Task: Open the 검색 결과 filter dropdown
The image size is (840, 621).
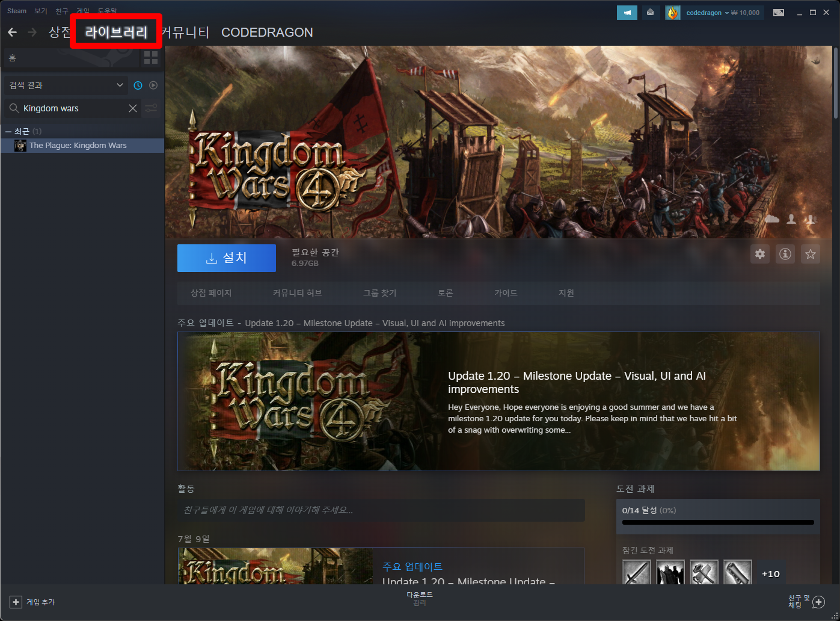Action: [66, 85]
